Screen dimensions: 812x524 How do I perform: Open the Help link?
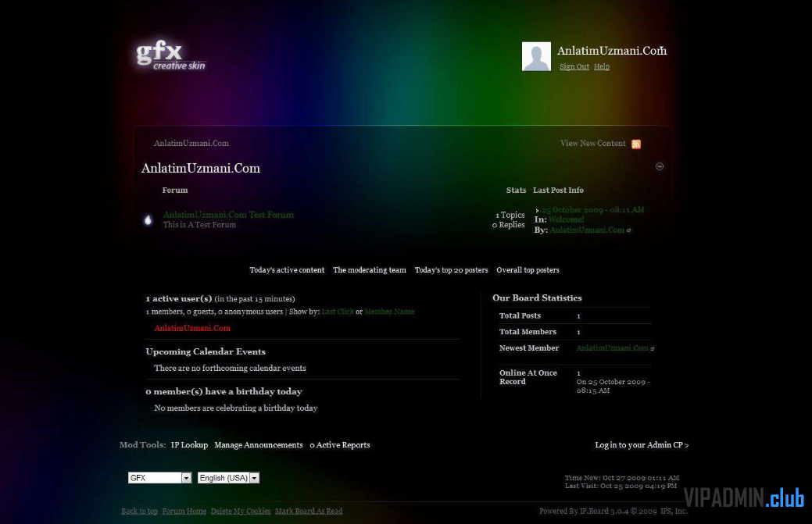tap(602, 66)
